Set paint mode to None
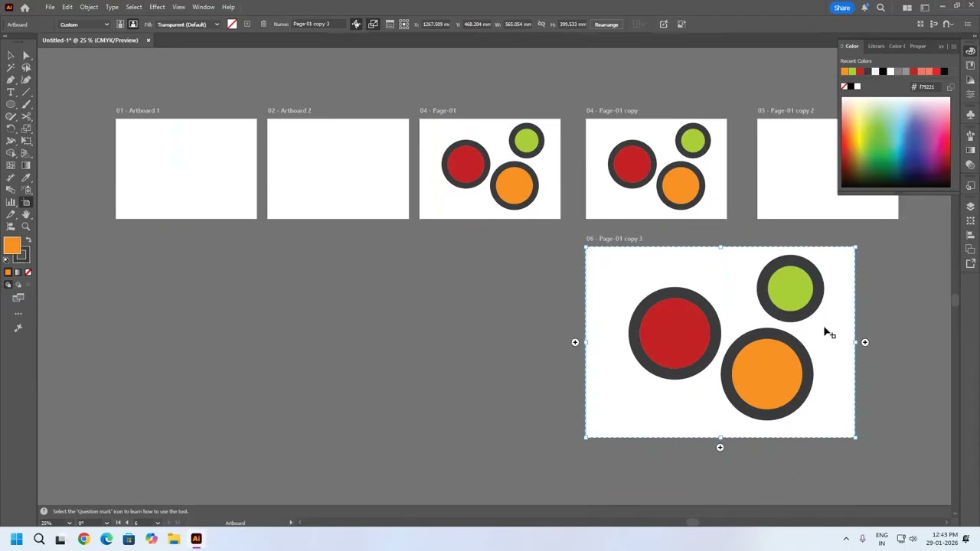The width and height of the screenshot is (980, 551). click(28, 272)
